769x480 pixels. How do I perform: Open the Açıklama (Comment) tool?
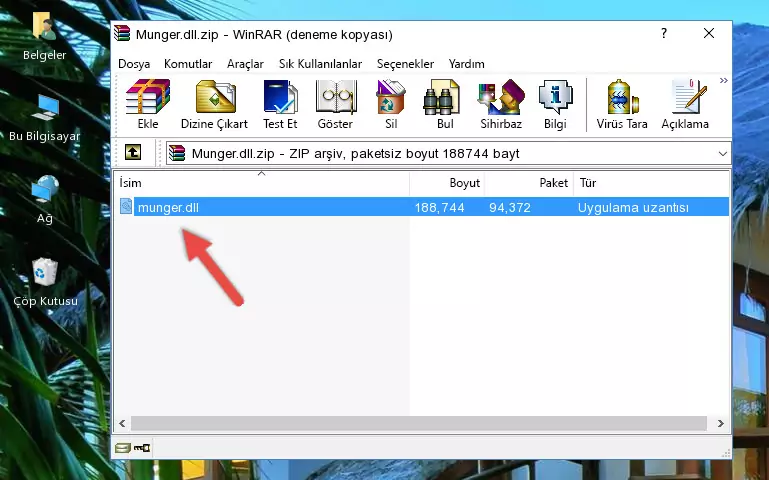pos(685,104)
